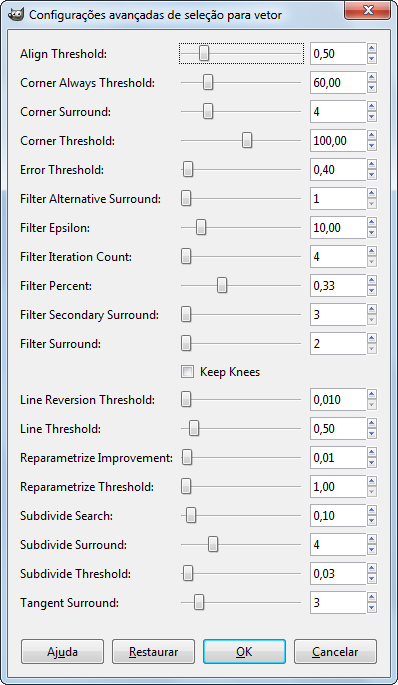Click the Subdivide Surround slider handle
The height and width of the screenshot is (685, 398).
pos(213,545)
